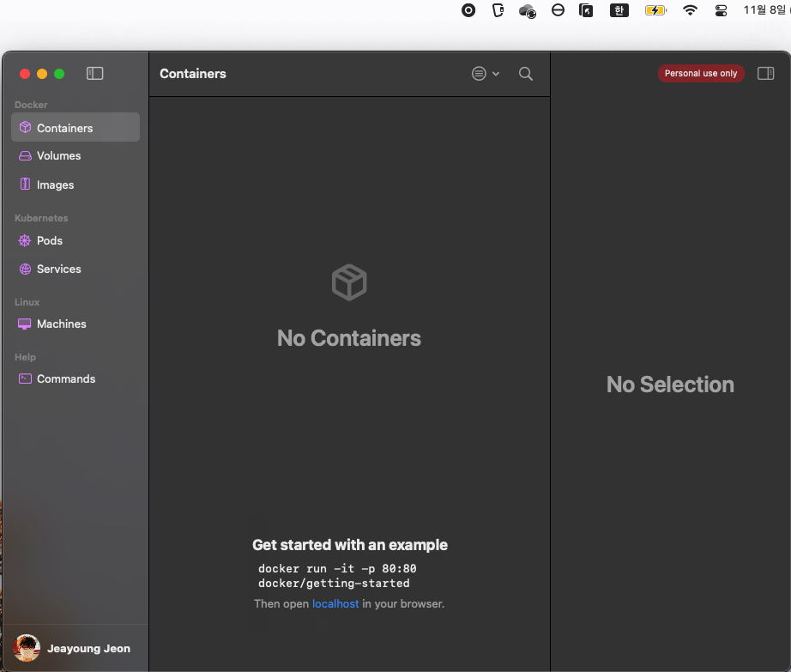
Task: Click the overlapping squares menu bar icon
Action: pos(586,10)
